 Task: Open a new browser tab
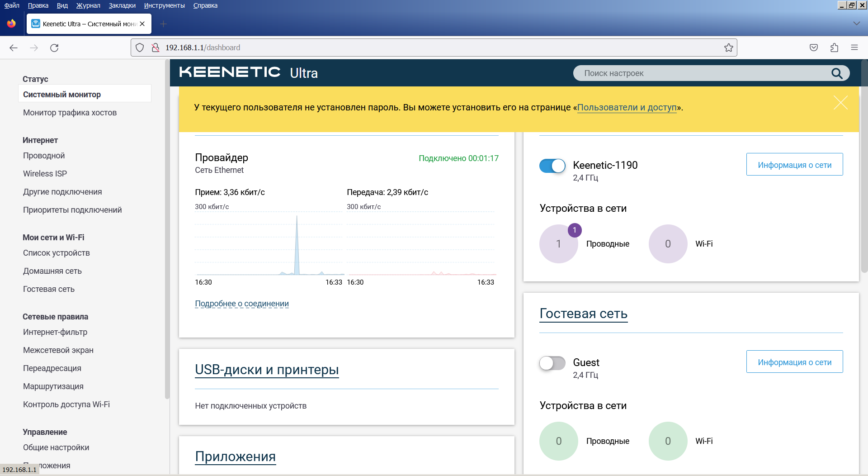point(163,24)
